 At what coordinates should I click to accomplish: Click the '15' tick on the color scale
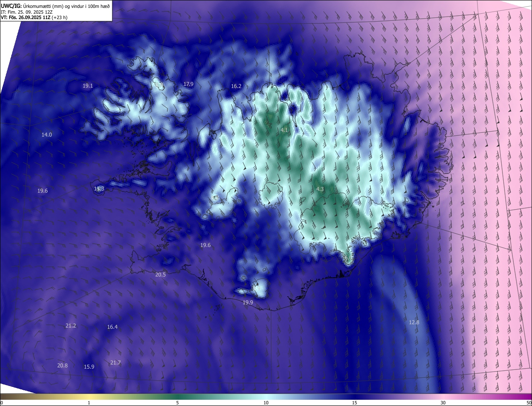355,403
